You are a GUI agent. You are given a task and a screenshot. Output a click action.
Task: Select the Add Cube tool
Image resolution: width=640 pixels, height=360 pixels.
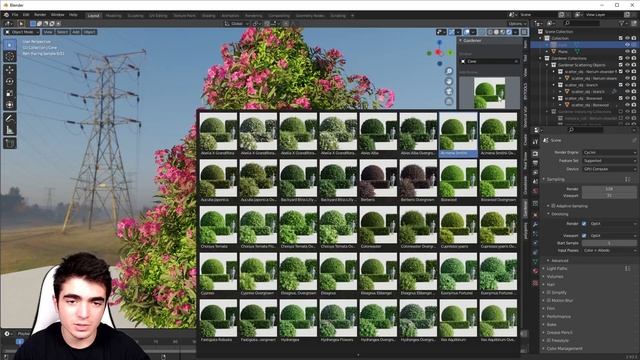(10, 143)
